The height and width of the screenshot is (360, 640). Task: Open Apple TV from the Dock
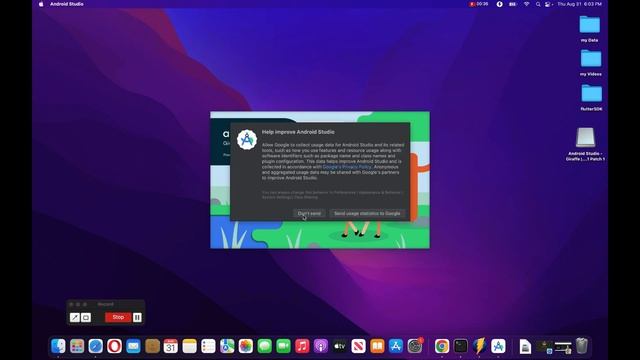pyautogui.click(x=340, y=346)
